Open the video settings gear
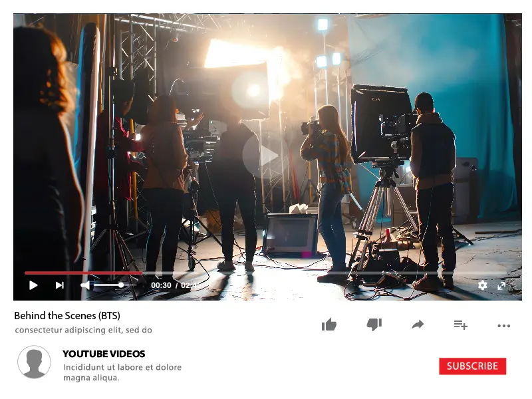The height and width of the screenshot is (399, 532). [482, 285]
